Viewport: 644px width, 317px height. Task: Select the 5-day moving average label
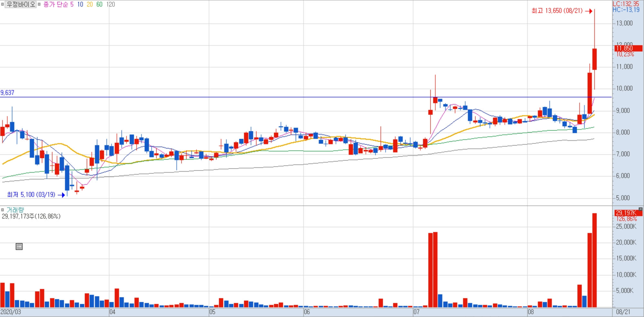(x=72, y=5)
